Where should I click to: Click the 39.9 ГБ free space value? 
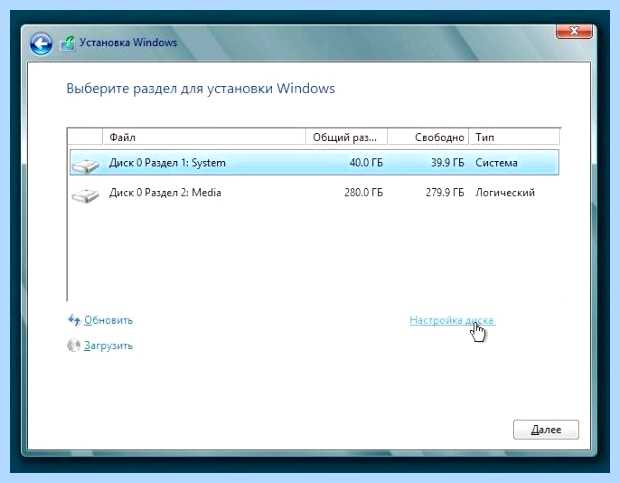448,162
